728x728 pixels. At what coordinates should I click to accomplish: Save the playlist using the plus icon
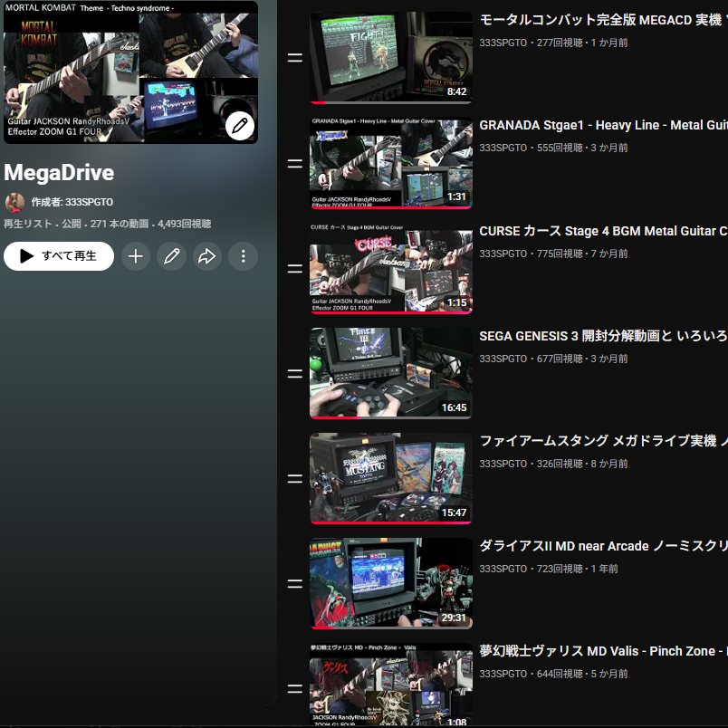[x=135, y=256]
